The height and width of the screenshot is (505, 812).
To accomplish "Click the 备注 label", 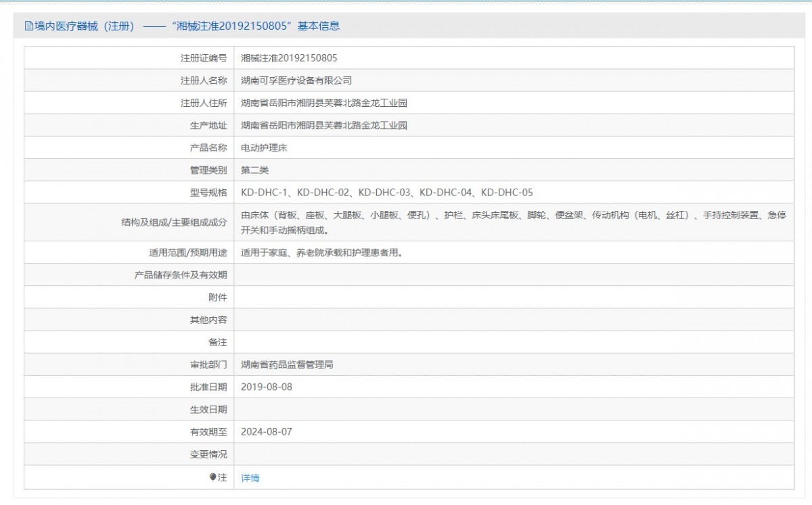I will point(218,342).
